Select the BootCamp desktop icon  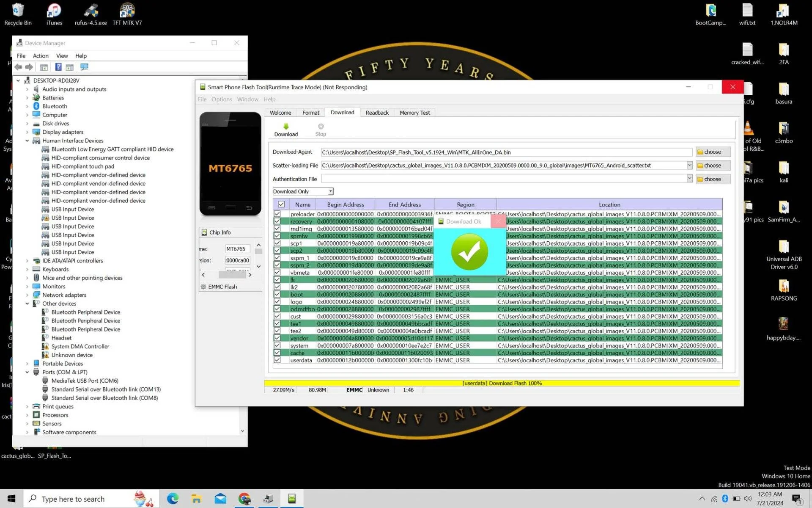[711, 14]
